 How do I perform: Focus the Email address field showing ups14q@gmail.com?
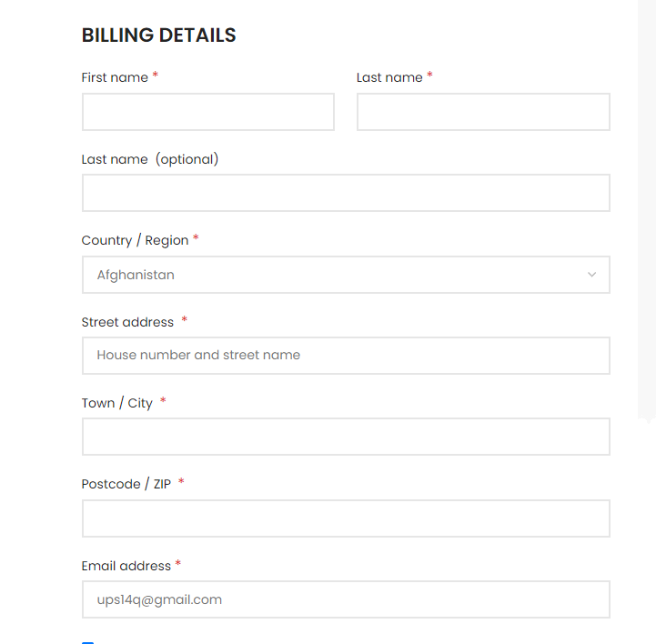coord(345,599)
